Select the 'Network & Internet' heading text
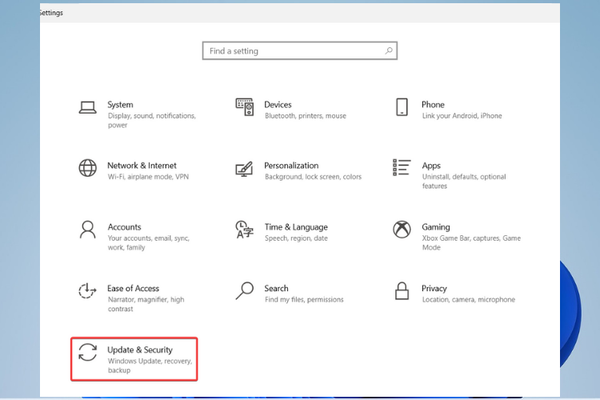600x400 pixels. (143, 165)
